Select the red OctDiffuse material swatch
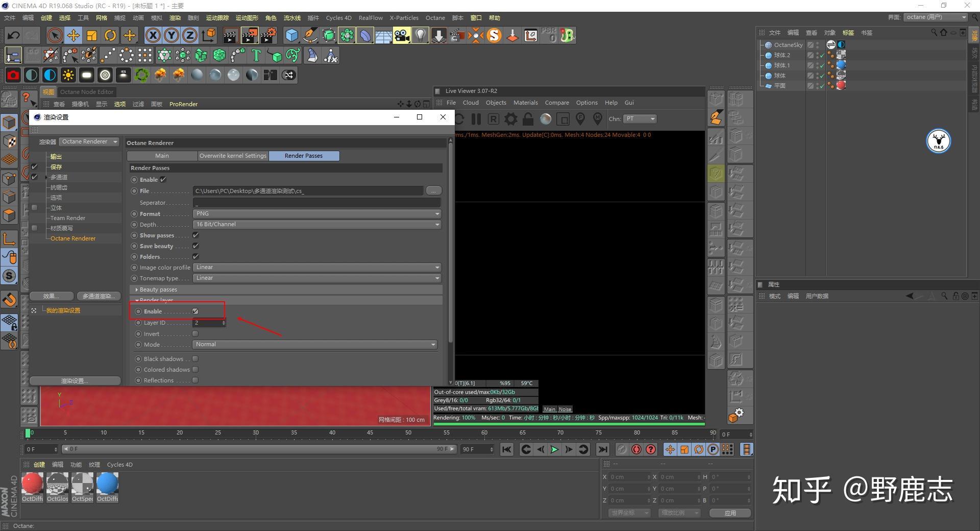 click(x=33, y=484)
